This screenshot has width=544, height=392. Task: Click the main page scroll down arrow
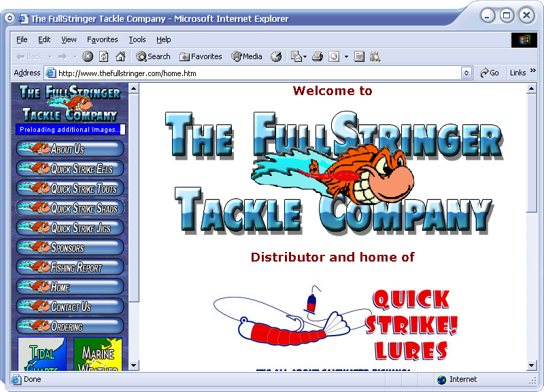tap(532, 366)
